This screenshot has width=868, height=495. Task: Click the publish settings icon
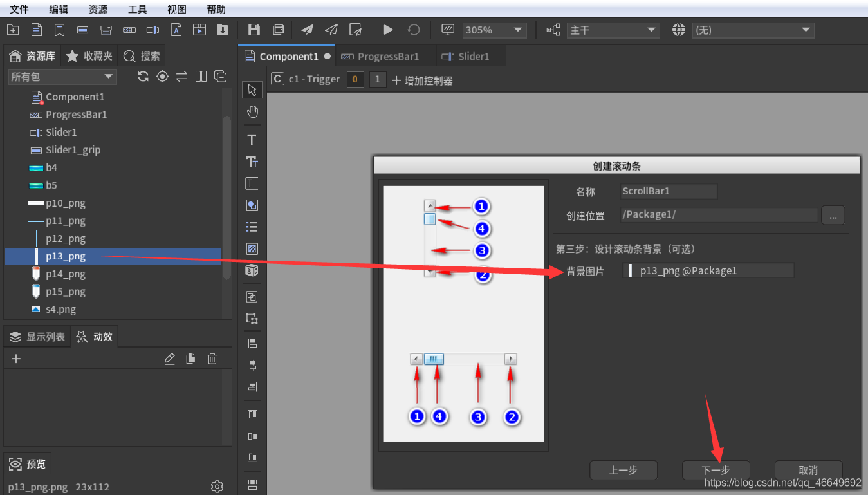coord(355,30)
